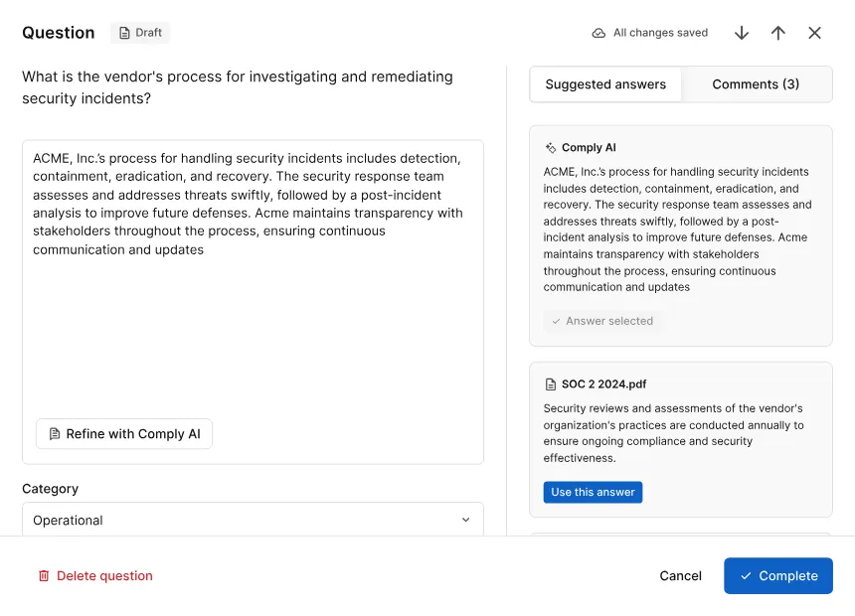Switch to Suggested answers tab
Image resolution: width=855 pixels, height=616 pixels.
(x=605, y=84)
